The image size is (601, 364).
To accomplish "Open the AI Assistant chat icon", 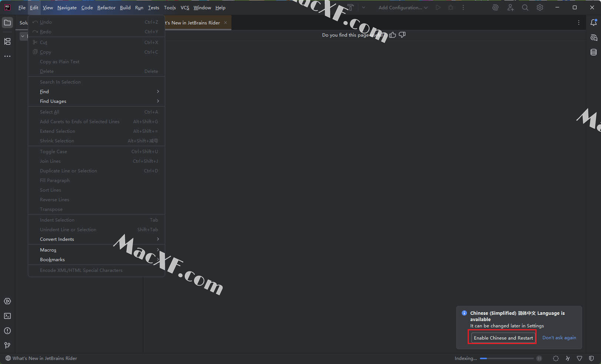I will click(594, 37).
